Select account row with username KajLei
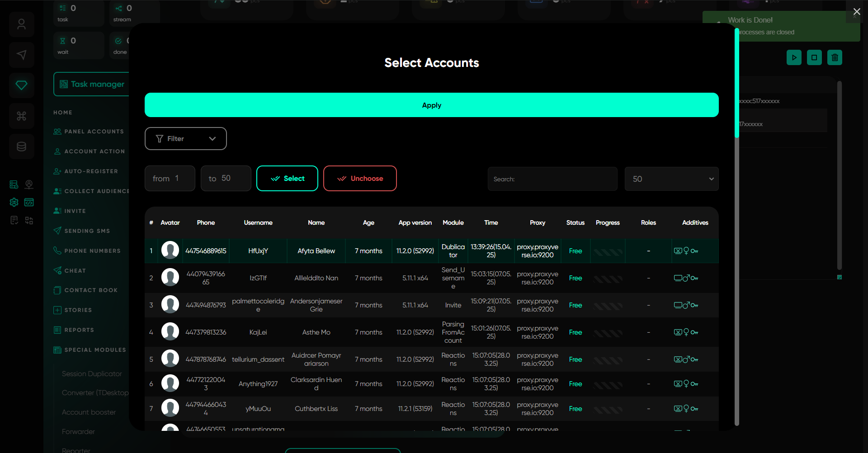This screenshot has width=868, height=453. coord(258,332)
